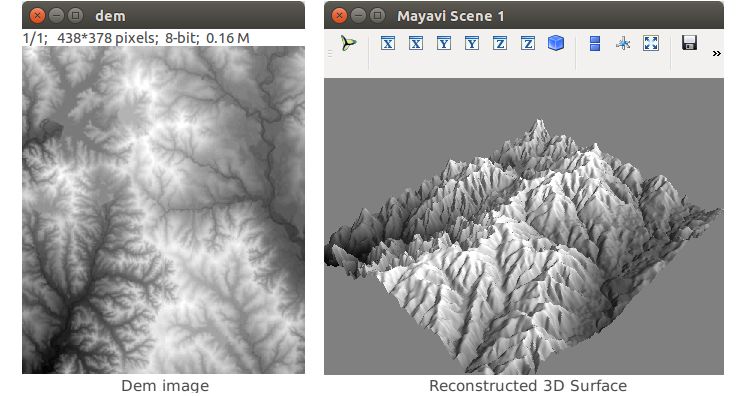Set view along negative X axis
Screen dimensions: 745x396
(x=416, y=43)
